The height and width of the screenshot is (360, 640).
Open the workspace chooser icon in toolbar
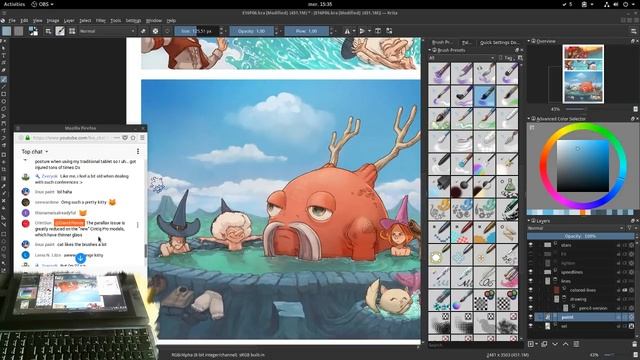pos(633,31)
